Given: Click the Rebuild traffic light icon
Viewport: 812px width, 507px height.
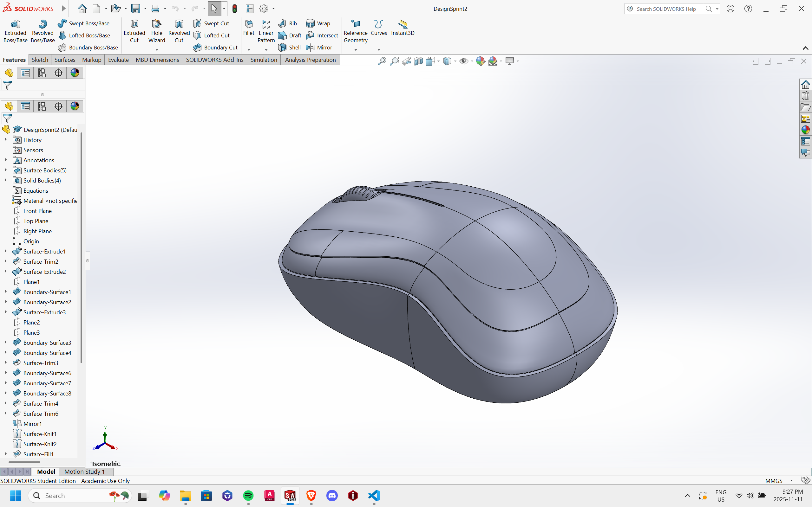Looking at the screenshot, I should tap(234, 9).
